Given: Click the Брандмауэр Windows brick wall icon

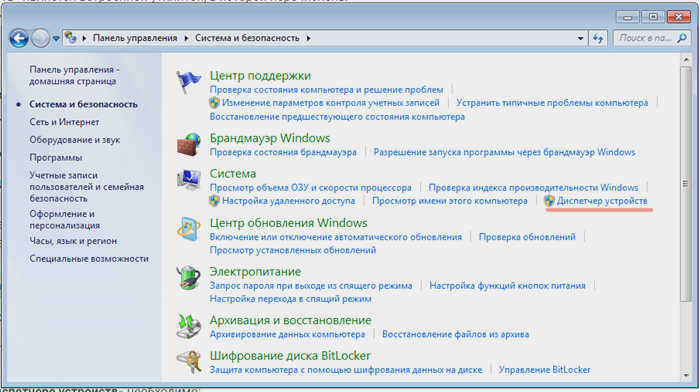Looking at the screenshot, I should (188, 145).
